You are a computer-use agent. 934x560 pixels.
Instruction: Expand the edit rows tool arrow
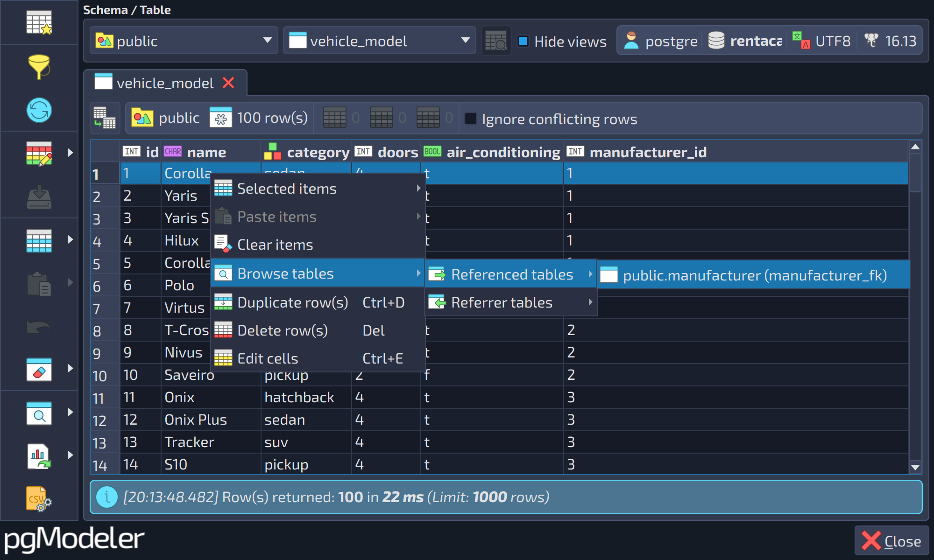coord(70,153)
